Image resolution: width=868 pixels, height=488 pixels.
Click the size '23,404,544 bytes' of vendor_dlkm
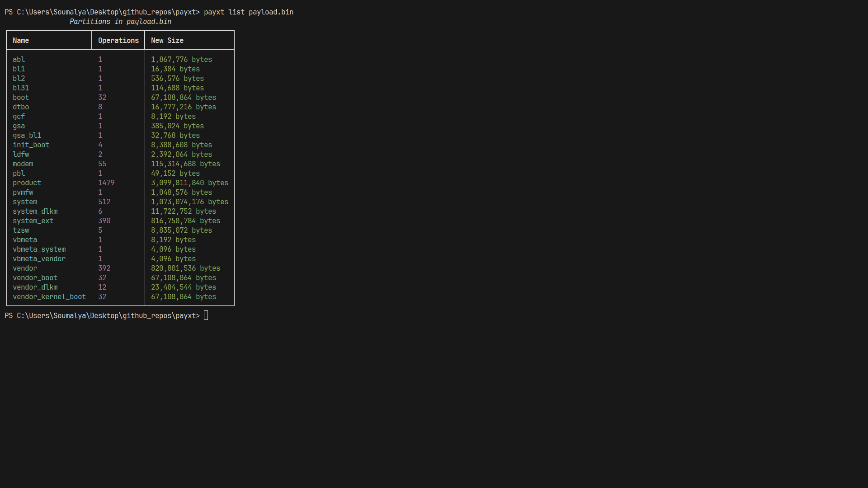(x=184, y=287)
